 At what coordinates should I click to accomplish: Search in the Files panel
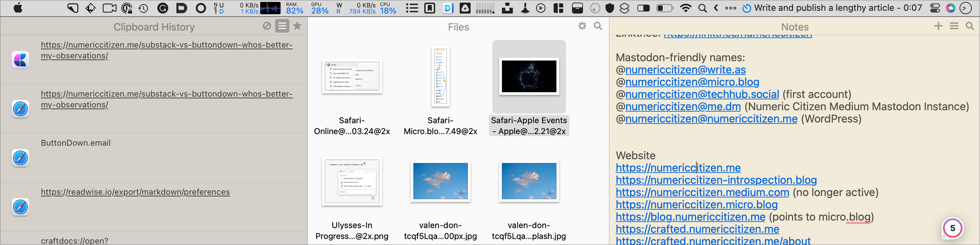coord(598,26)
